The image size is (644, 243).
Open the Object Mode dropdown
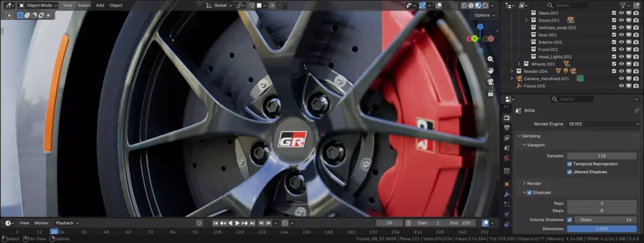pyautogui.click(x=38, y=5)
